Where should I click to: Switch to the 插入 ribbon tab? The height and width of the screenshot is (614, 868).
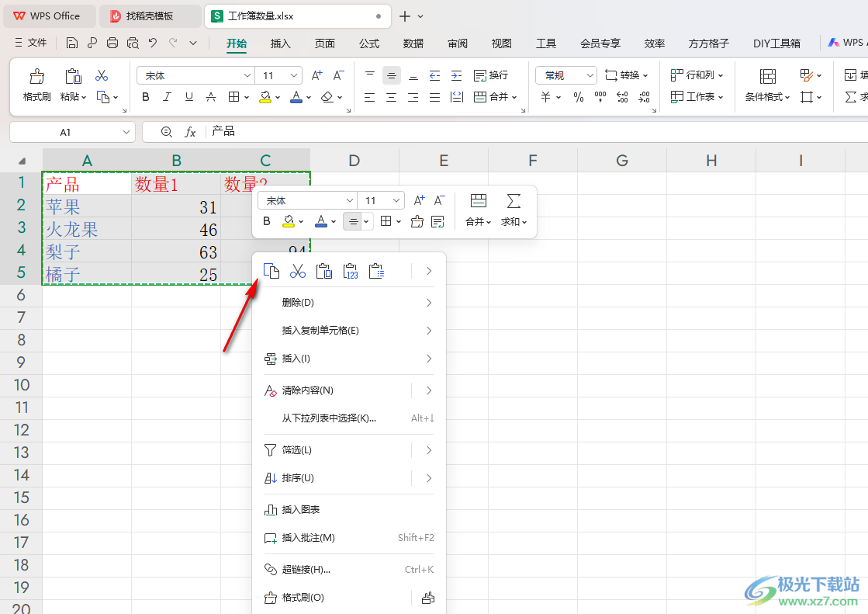280,43
